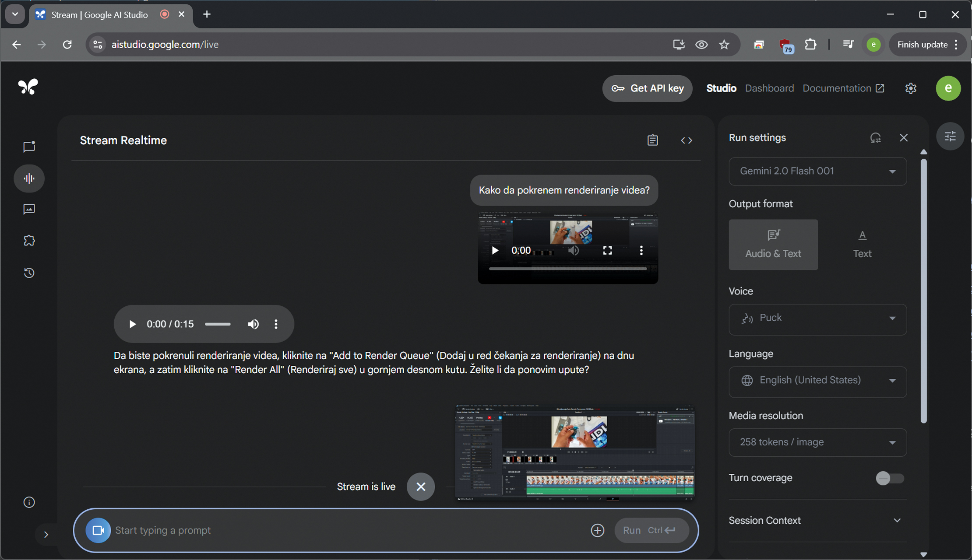Open the Puck voice dropdown
The height and width of the screenshot is (560, 972).
pos(817,318)
